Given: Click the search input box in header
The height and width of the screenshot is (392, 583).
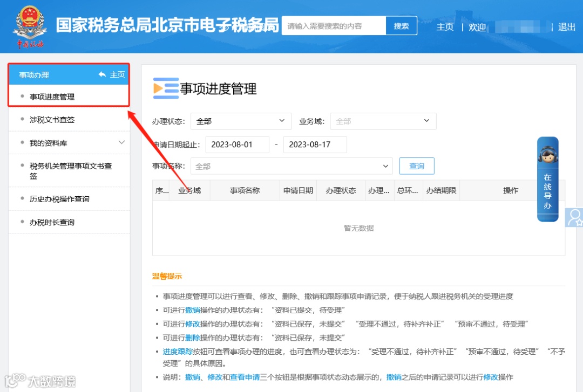Looking at the screenshot, I should coord(334,26).
